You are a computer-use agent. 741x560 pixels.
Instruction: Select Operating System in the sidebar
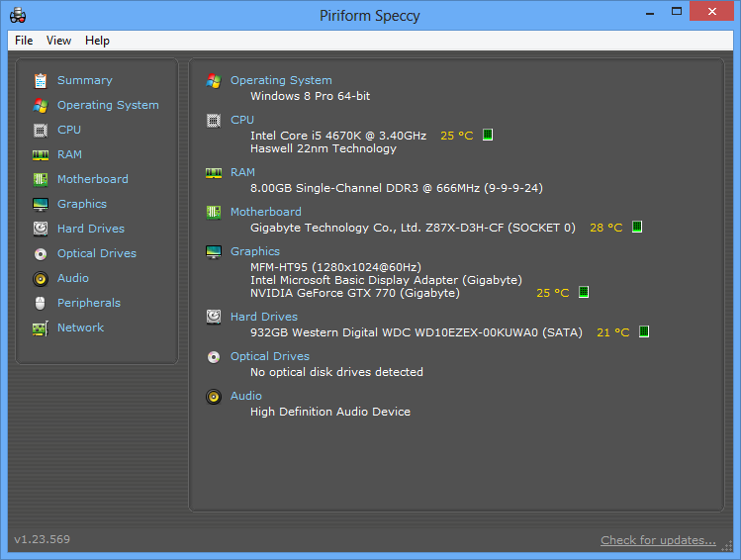coord(108,105)
